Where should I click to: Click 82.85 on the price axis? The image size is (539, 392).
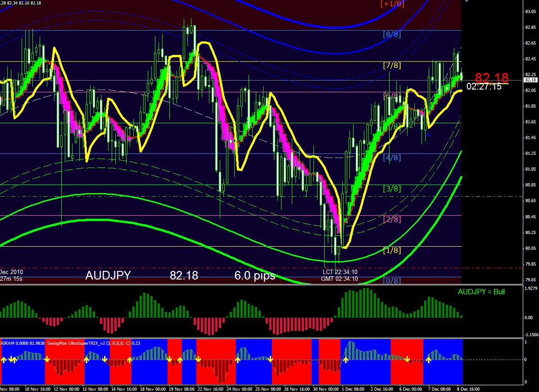[530, 27]
